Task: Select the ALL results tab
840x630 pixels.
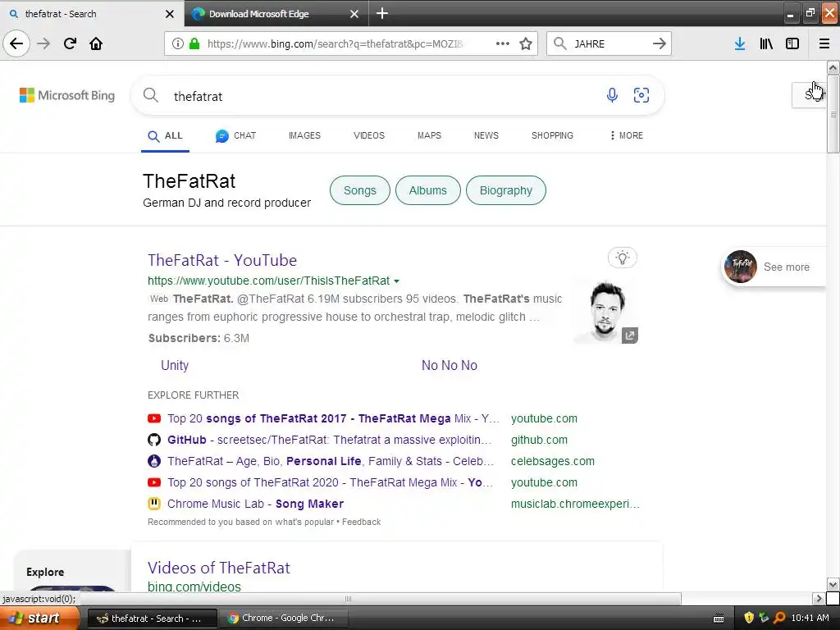Action: pyautogui.click(x=166, y=136)
